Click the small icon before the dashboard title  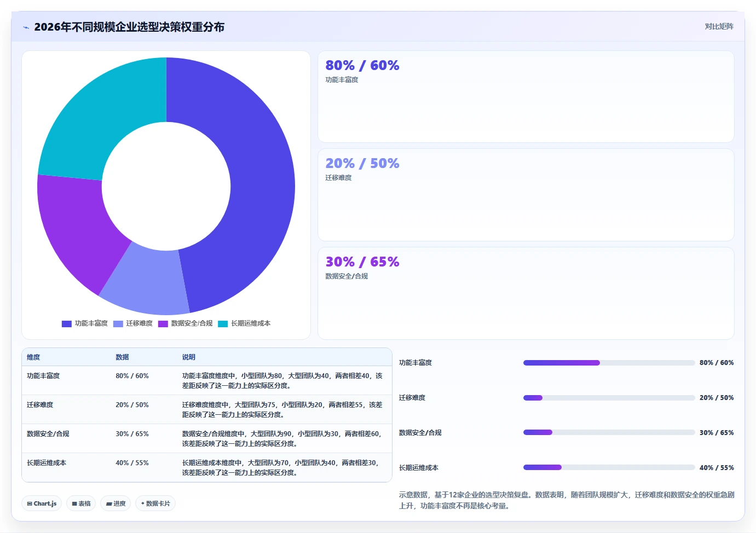click(x=26, y=27)
